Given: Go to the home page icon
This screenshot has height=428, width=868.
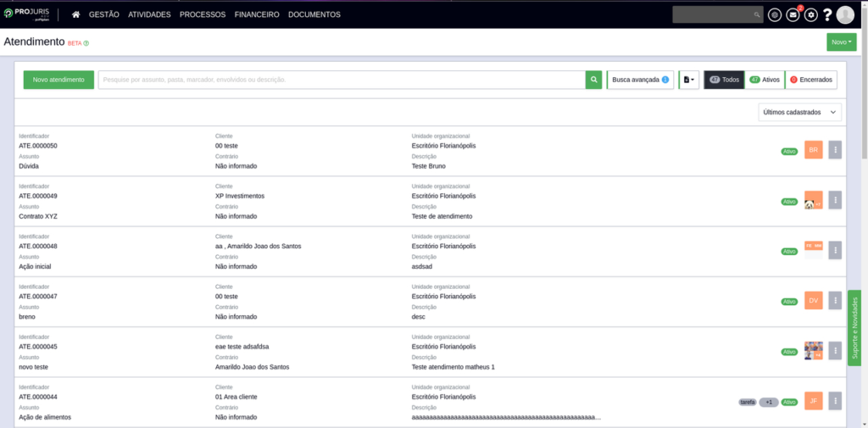Looking at the screenshot, I should (76, 14).
